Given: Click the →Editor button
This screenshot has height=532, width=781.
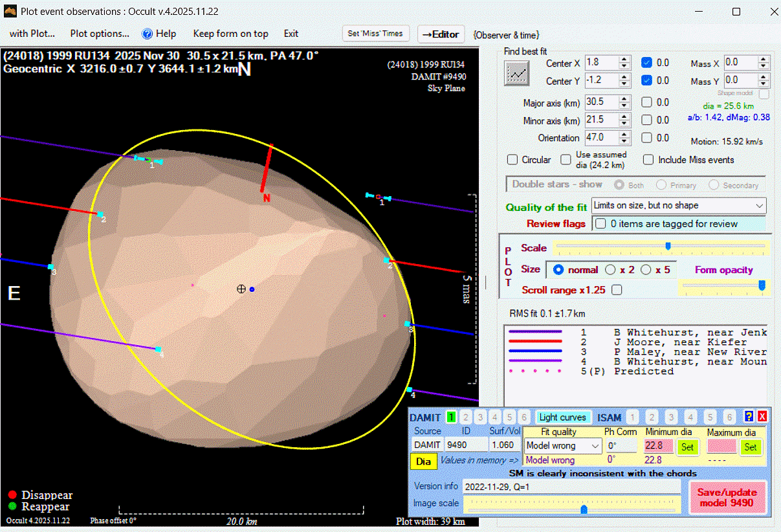Looking at the screenshot, I should coord(441,34).
